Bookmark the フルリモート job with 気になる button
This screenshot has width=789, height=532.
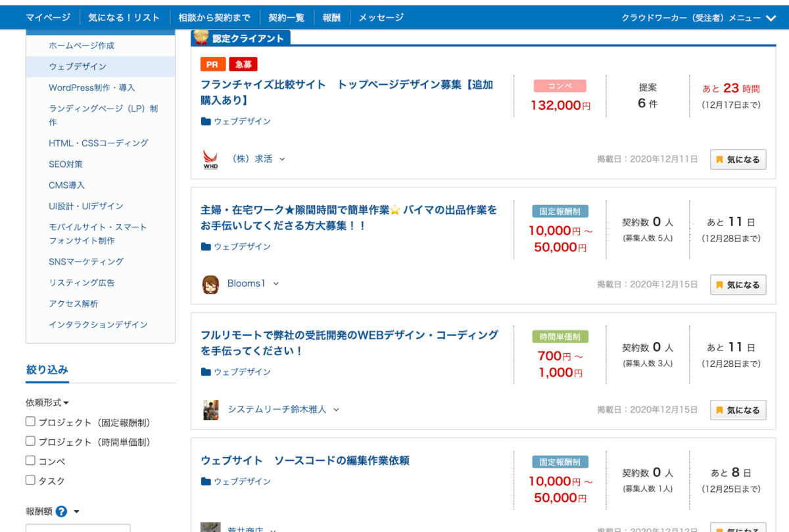[738, 410]
